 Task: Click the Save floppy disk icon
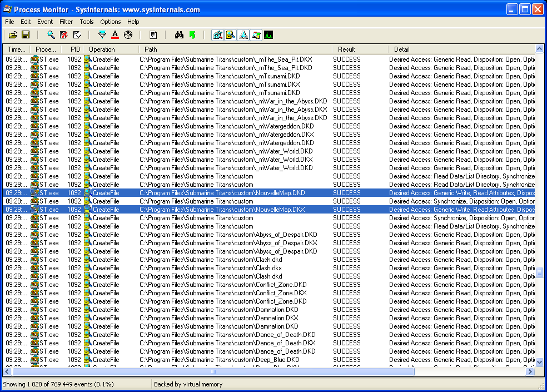[x=26, y=35]
